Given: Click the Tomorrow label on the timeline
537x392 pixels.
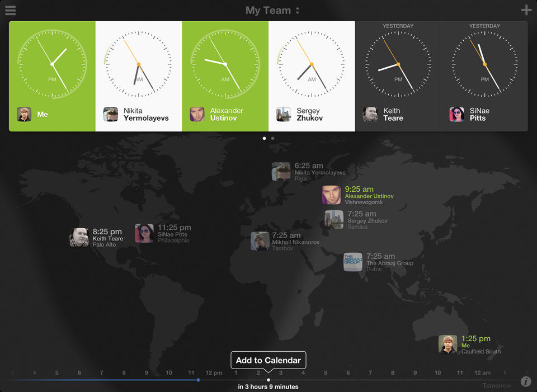Looking at the screenshot, I should pos(497,386).
